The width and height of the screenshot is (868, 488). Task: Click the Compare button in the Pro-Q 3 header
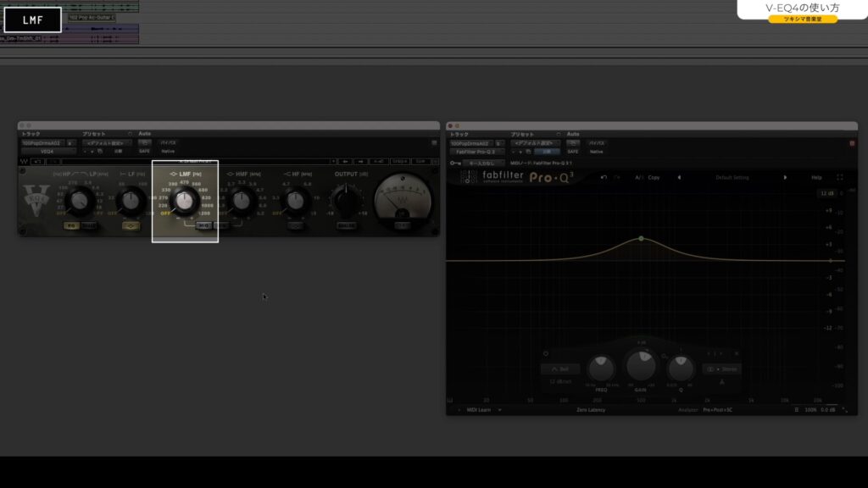(547, 152)
